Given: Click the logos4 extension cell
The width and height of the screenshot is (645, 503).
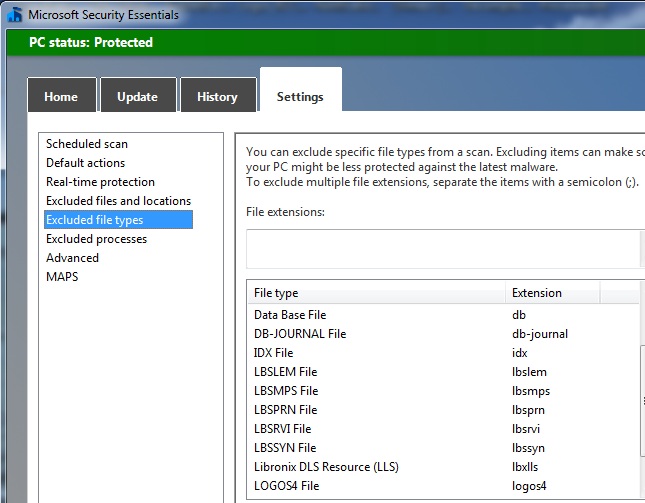Looking at the screenshot, I should pyautogui.click(x=529, y=486).
